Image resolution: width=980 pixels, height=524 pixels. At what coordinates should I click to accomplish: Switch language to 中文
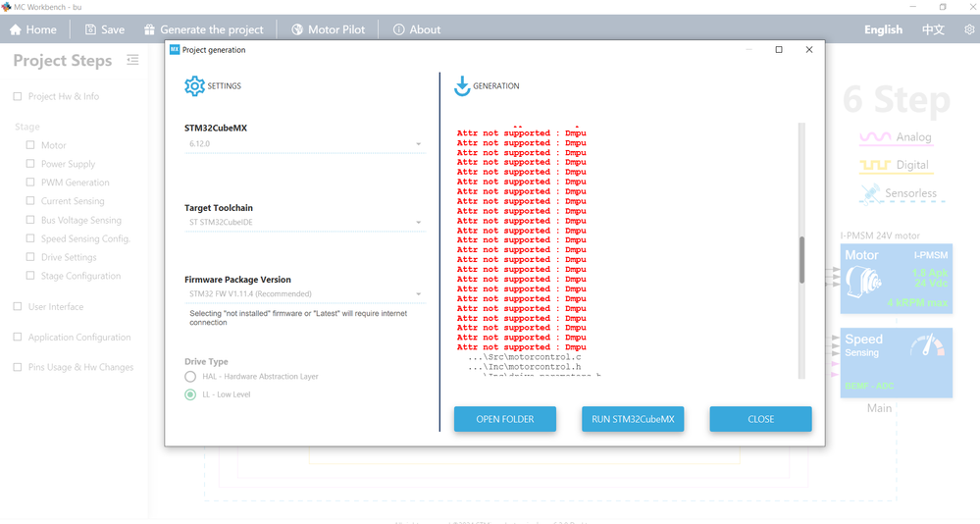[x=933, y=29]
